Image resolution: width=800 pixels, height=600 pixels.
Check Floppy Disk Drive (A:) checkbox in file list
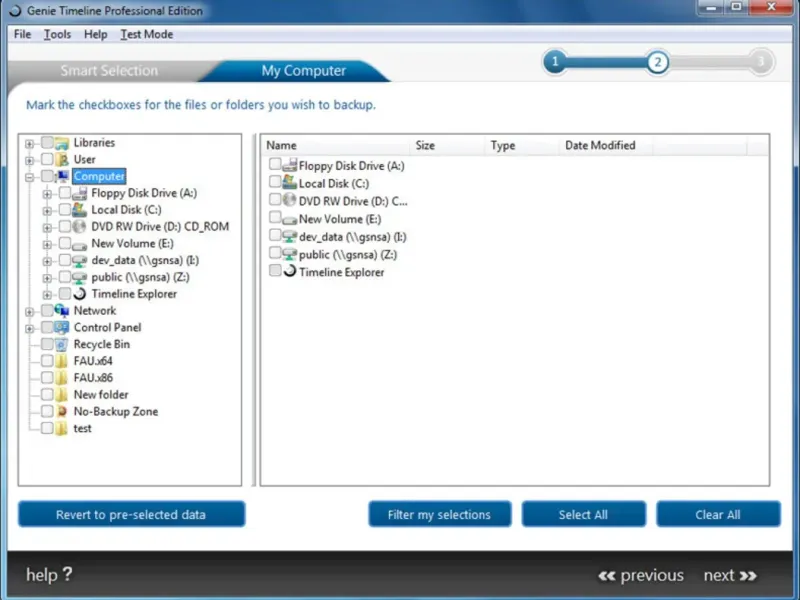pos(275,164)
